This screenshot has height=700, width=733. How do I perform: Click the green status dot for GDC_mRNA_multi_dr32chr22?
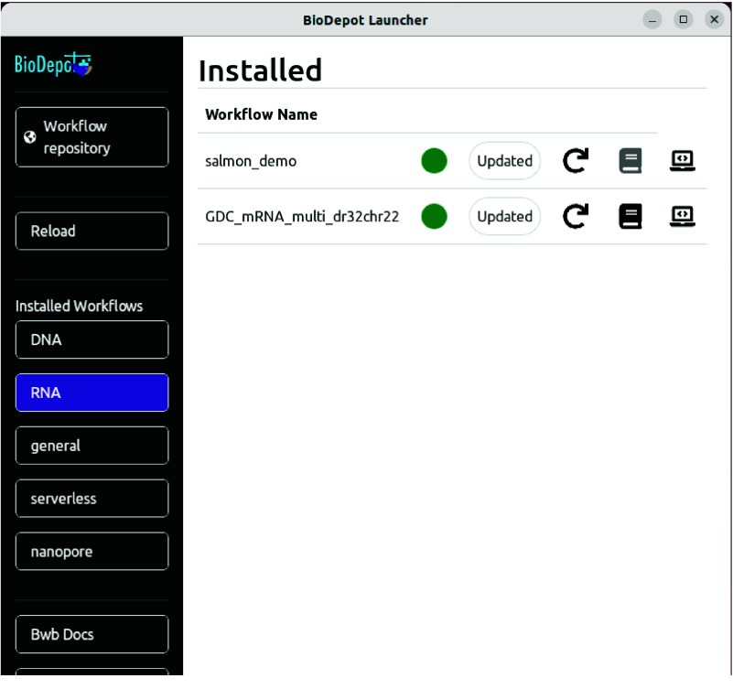(x=434, y=217)
